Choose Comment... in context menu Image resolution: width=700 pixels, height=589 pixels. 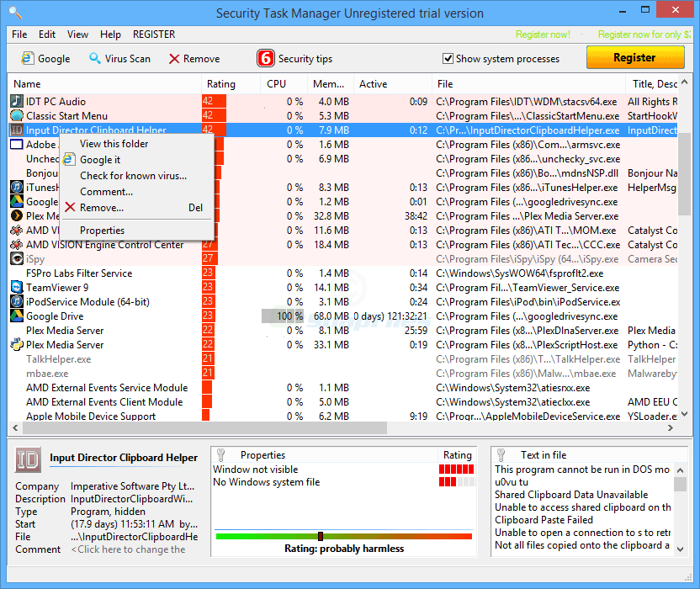[136, 192]
